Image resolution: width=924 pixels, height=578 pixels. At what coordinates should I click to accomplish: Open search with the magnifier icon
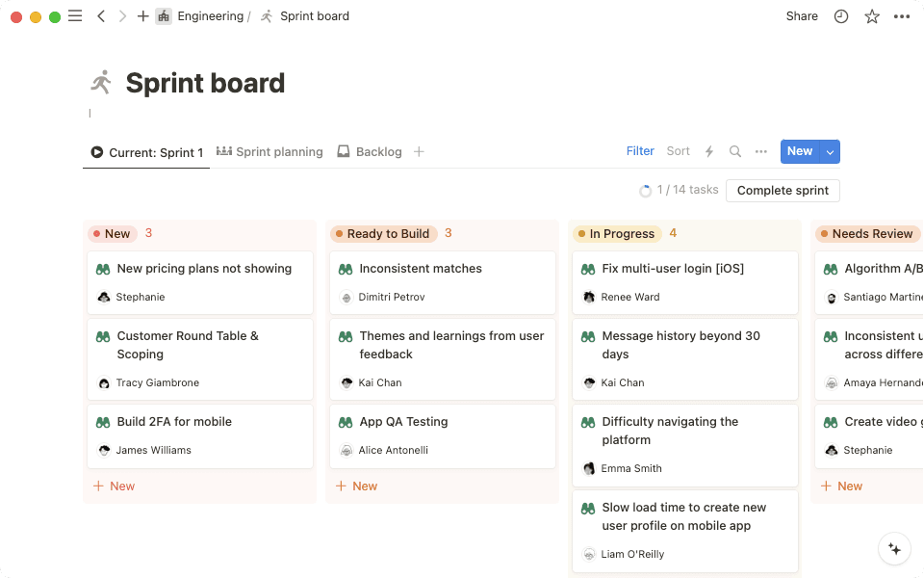(734, 151)
